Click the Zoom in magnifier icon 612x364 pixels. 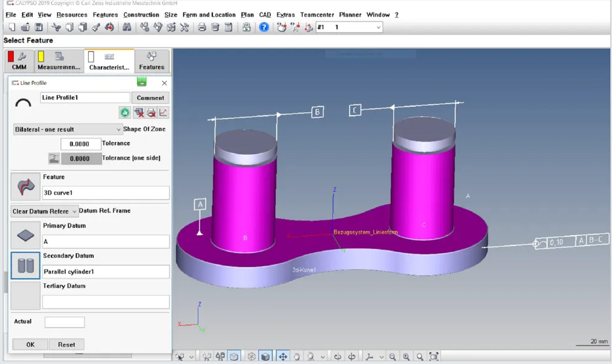tap(407, 356)
